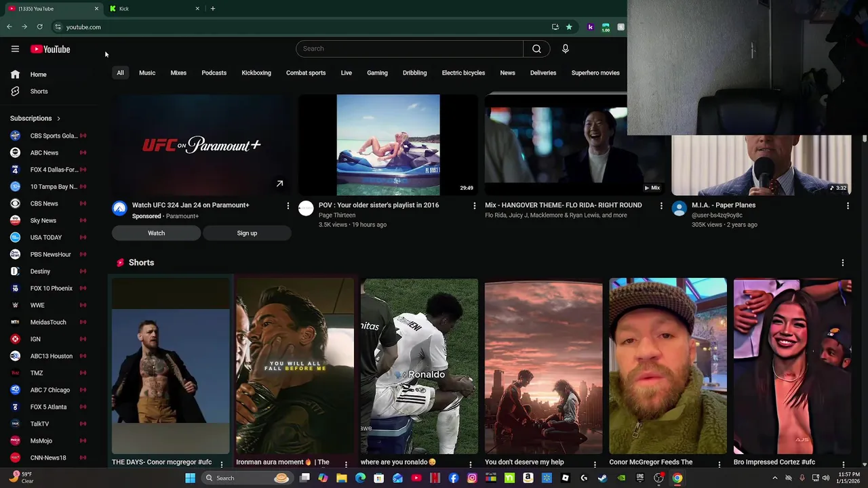Open Sky News subscription channel
The image size is (868, 488).
point(49,220)
